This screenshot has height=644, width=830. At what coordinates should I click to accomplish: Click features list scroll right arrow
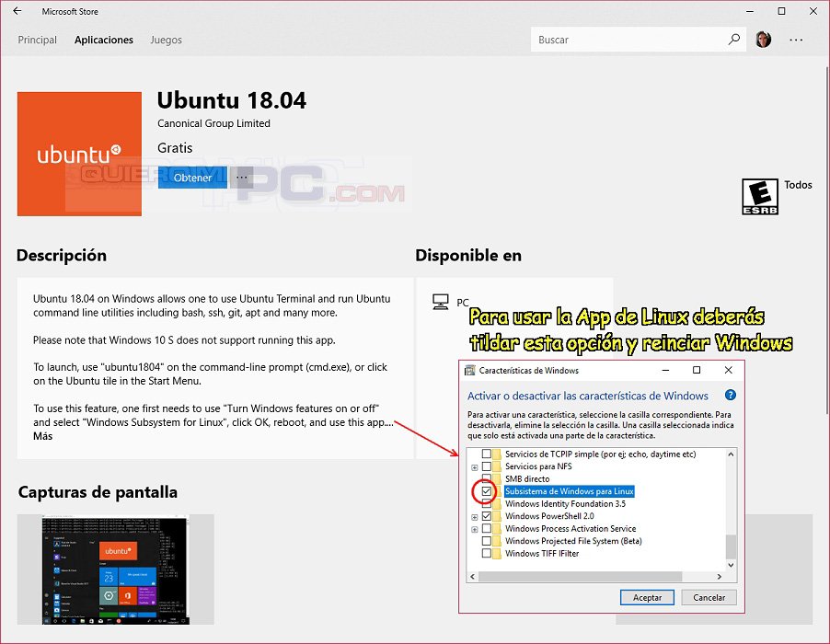click(719, 576)
